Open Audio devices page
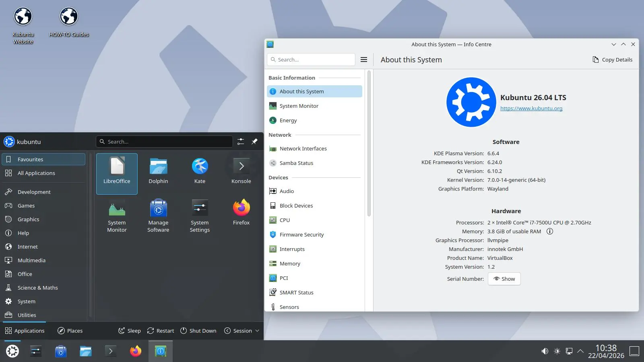Screen dimensions: 644x362 (x=314, y=191)
